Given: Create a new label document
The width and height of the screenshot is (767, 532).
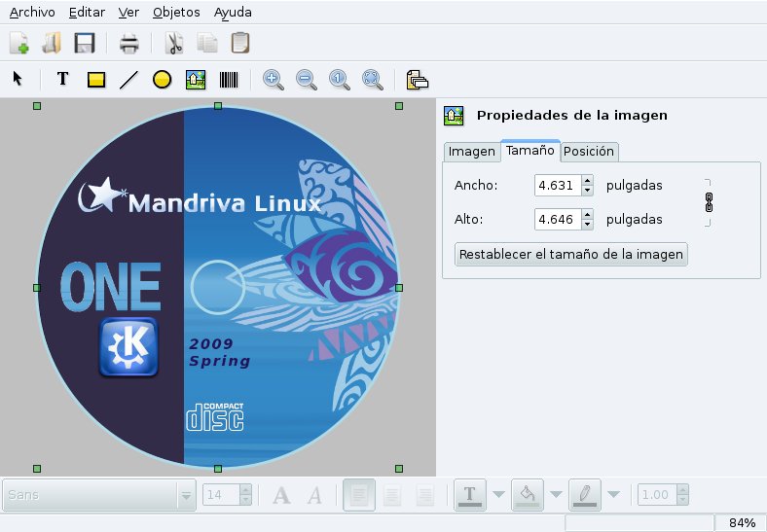Looking at the screenshot, I should (x=19, y=43).
